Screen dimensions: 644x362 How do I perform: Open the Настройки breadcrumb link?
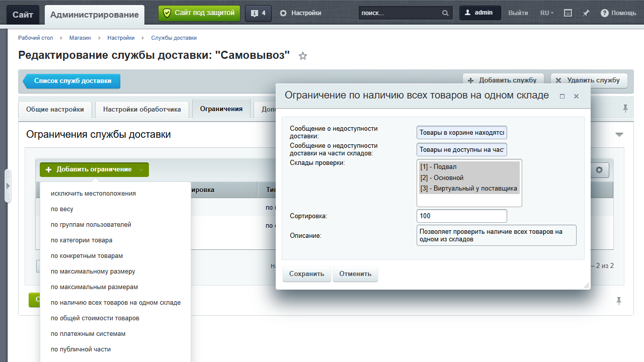[x=121, y=38]
